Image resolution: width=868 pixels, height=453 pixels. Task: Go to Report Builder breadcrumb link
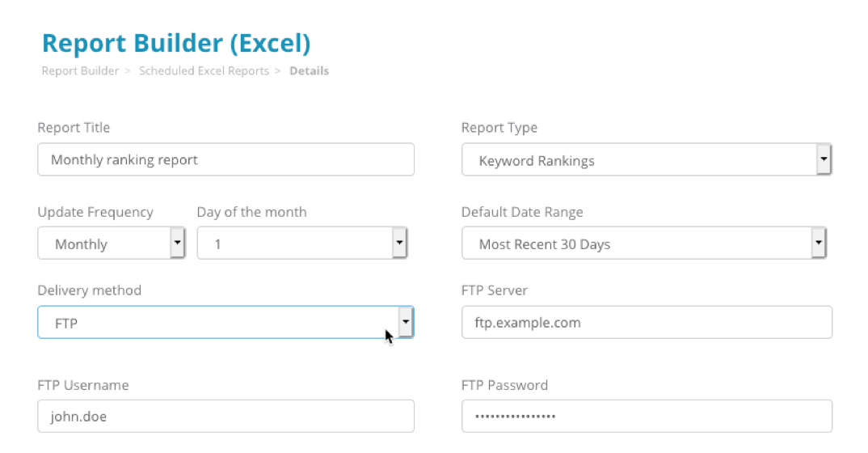tap(80, 71)
